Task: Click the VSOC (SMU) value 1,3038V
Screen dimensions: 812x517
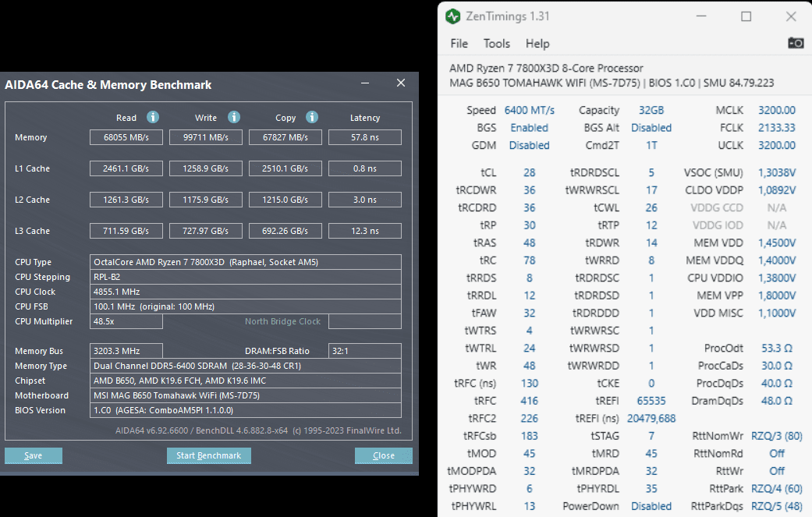Action: point(777,173)
